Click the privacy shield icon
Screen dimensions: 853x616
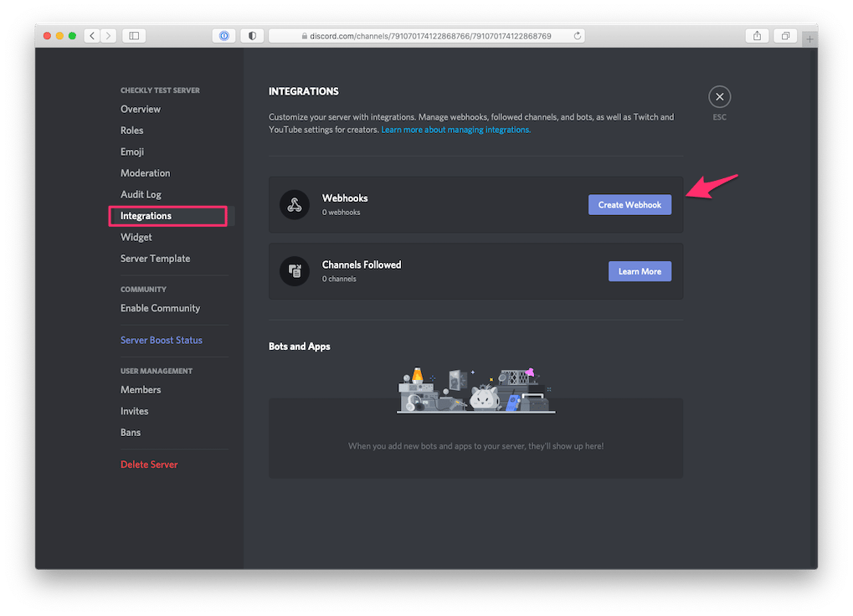(x=252, y=36)
